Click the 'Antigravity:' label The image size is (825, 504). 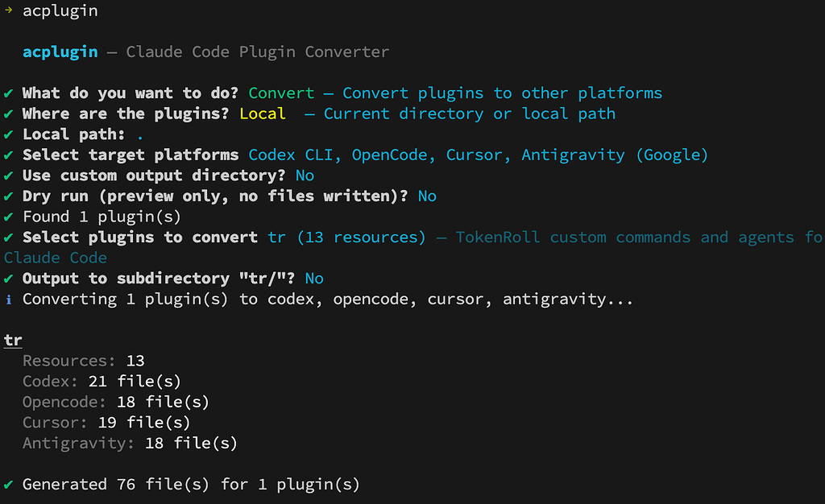[x=78, y=443]
